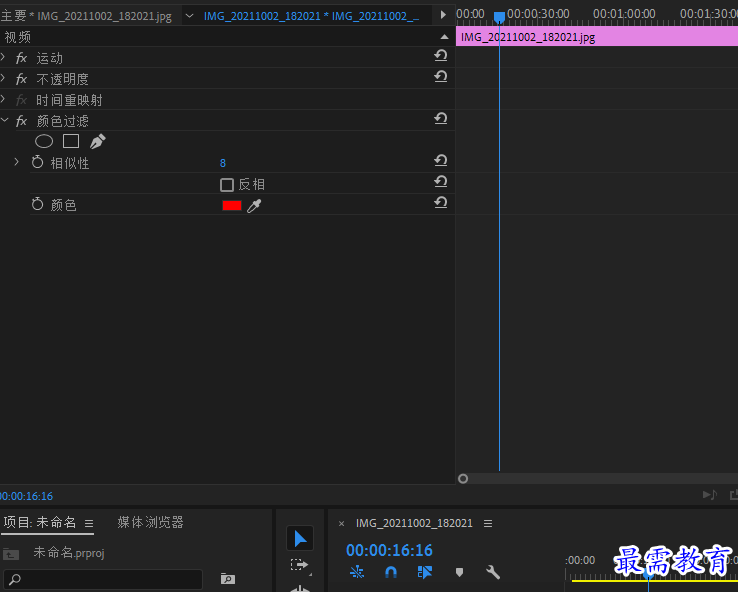Select the pink IMG_20211002_182021.jpg clip bar
The width and height of the screenshot is (738, 592).
coord(597,37)
